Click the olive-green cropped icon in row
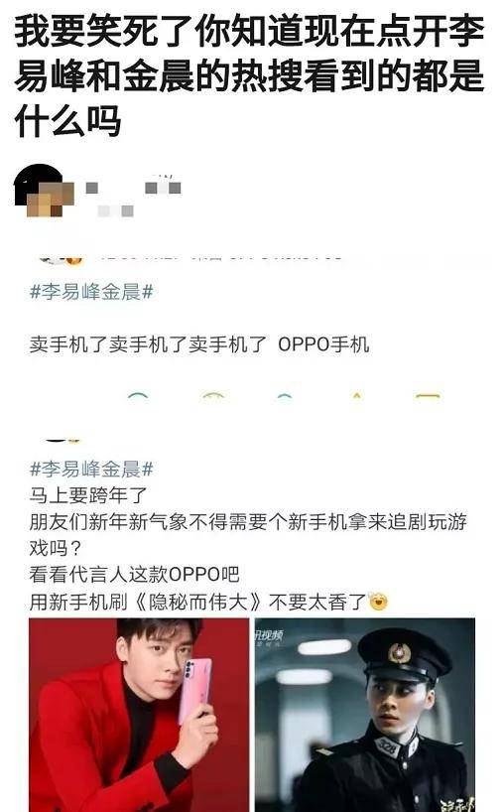Viewport: 504px width, 812px height. (213, 396)
